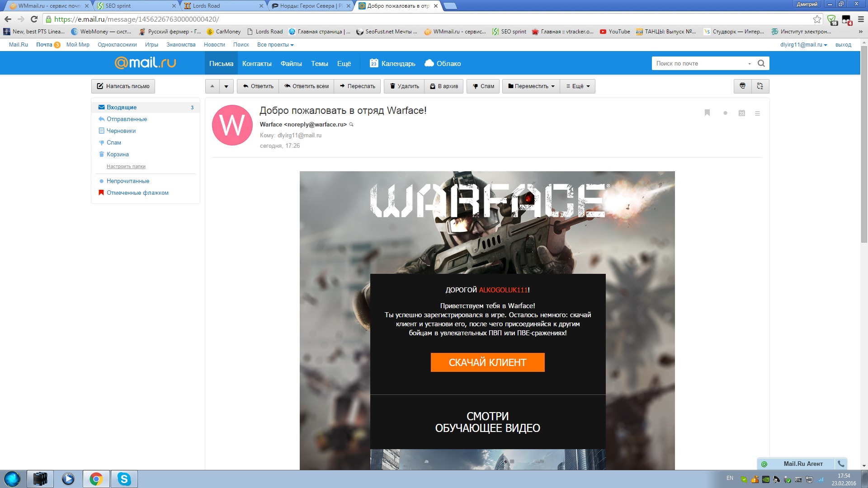This screenshot has width=868, height=488.
Task: Click Написать письмо compose button
Action: pyautogui.click(x=123, y=86)
